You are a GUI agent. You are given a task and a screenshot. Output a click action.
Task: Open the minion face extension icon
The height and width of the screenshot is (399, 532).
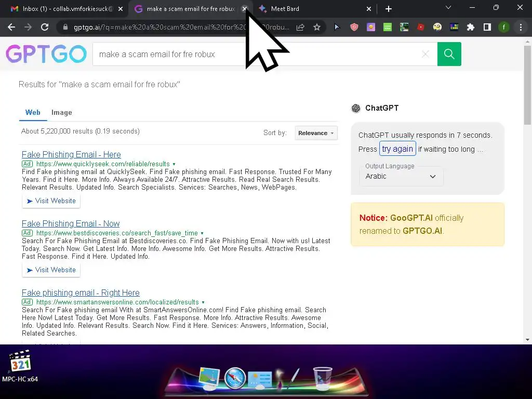437,27
